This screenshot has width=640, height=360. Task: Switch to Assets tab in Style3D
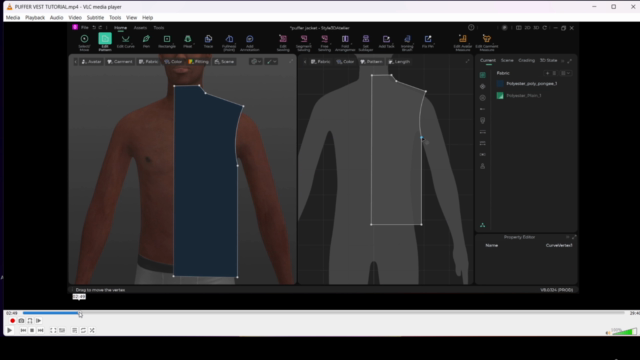[140, 28]
